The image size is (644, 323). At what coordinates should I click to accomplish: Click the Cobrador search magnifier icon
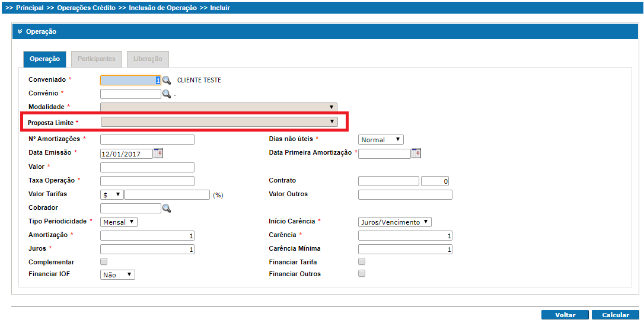pos(167,208)
